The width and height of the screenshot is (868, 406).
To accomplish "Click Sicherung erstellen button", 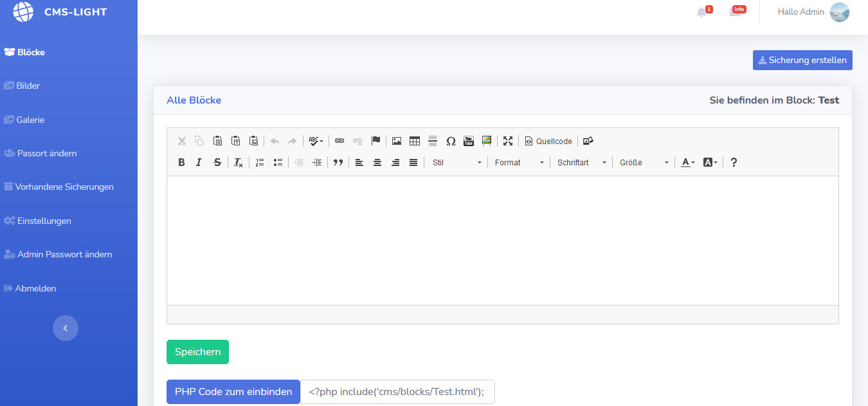I will 802,60.
